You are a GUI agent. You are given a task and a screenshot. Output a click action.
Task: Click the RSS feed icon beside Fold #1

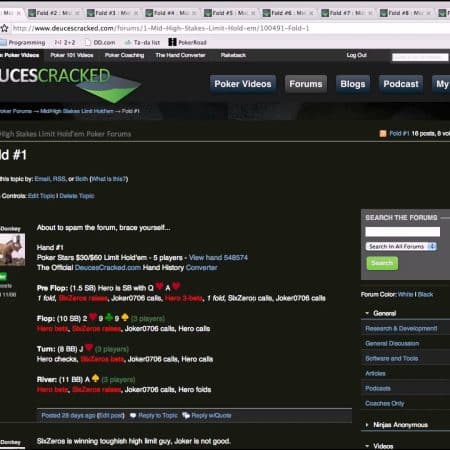click(383, 134)
